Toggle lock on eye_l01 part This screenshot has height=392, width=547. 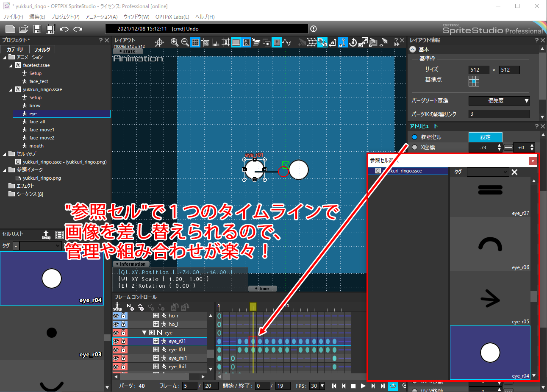(x=123, y=350)
